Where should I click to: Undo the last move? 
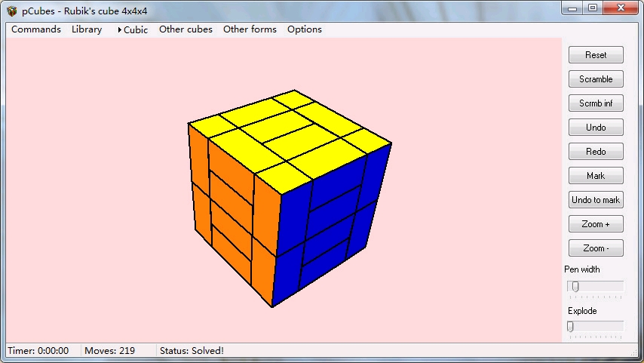(x=596, y=128)
